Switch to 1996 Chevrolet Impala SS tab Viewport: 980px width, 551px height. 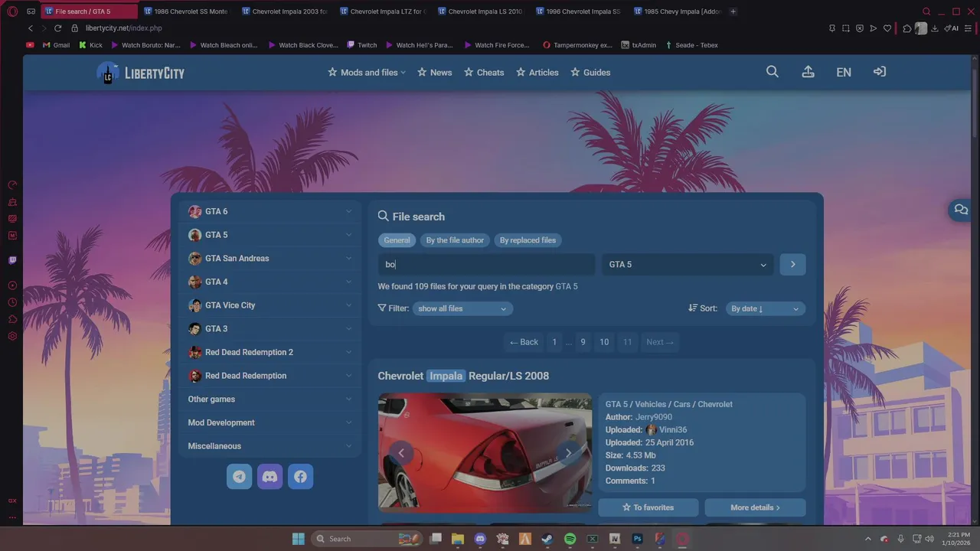578,11
